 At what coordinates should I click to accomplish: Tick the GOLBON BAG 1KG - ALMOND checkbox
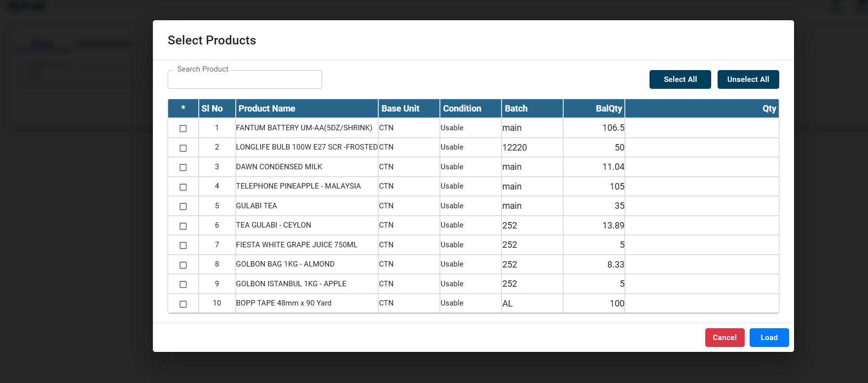[x=183, y=265]
